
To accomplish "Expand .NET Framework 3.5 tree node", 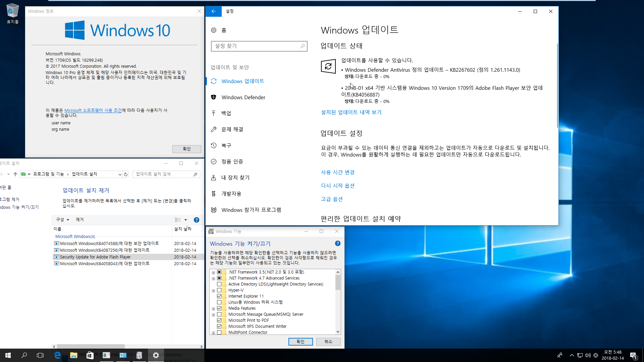I will tap(213, 273).
